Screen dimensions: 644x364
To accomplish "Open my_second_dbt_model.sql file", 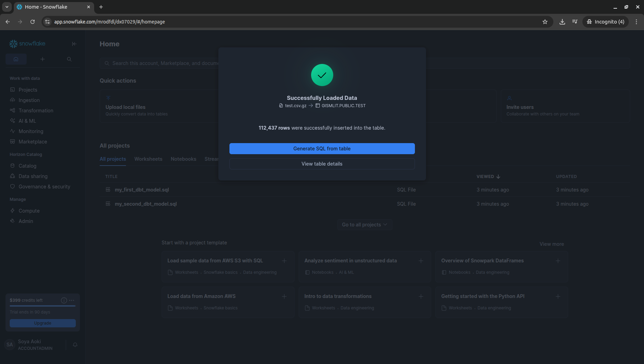I will point(146,204).
